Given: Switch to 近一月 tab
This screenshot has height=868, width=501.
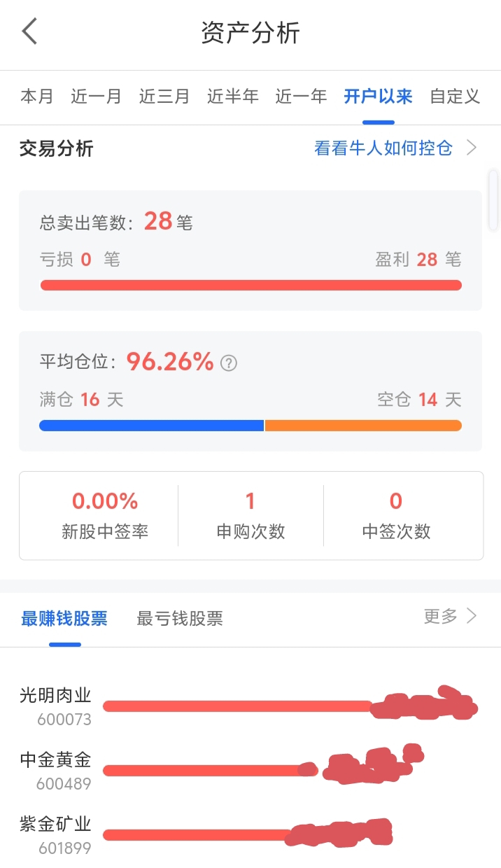Looking at the screenshot, I should 97,97.
